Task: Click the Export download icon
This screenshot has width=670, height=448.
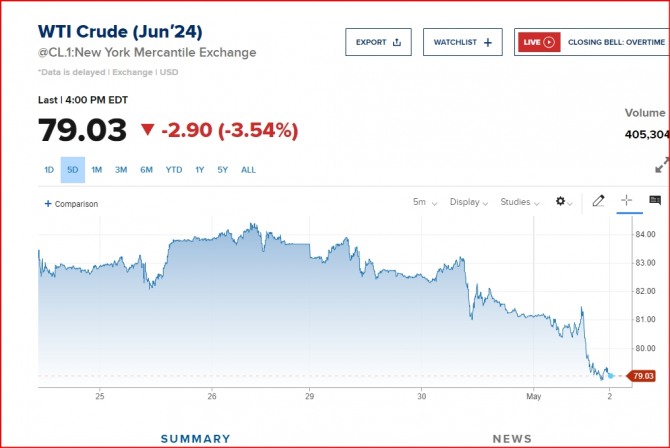Action: click(397, 42)
